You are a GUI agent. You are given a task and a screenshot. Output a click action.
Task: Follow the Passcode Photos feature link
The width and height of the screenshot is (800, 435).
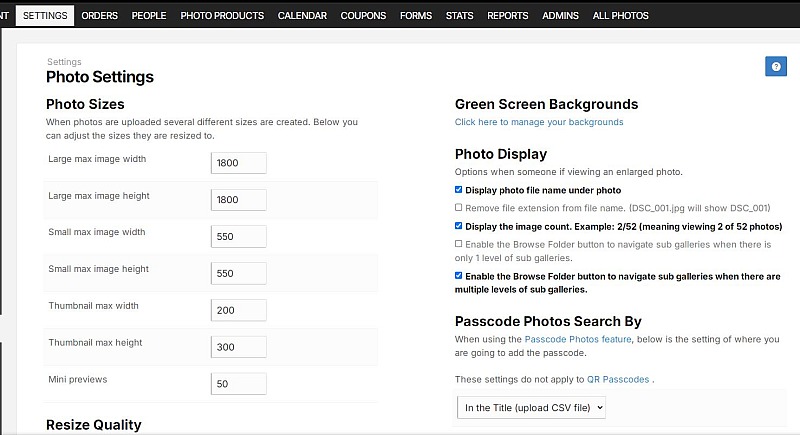point(578,339)
